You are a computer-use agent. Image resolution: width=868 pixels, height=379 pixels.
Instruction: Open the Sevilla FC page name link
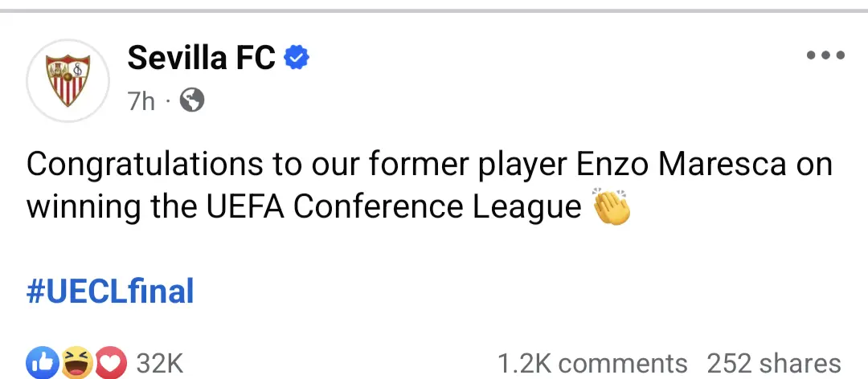[x=202, y=57]
